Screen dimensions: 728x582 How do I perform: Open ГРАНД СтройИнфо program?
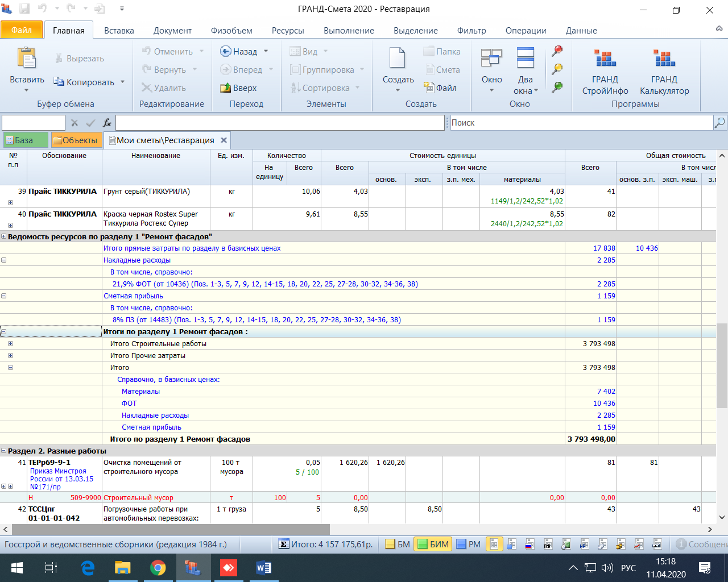(605, 72)
